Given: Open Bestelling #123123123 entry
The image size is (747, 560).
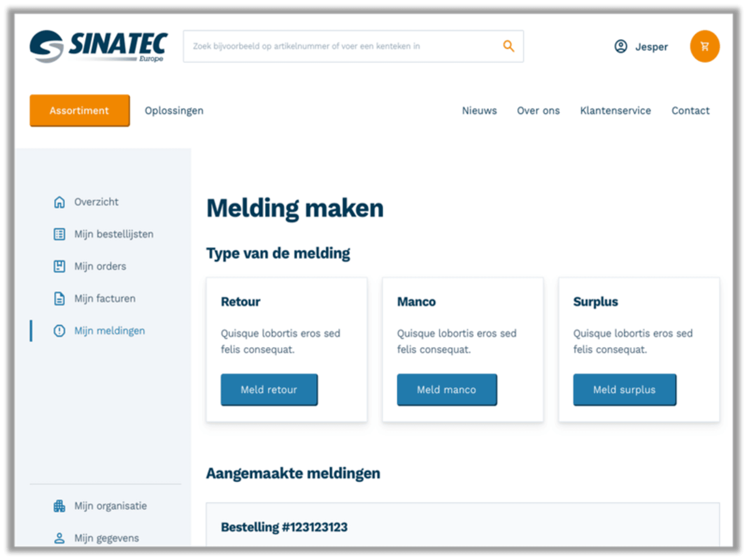Looking at the screenshot, I should (x=284, y=527).
